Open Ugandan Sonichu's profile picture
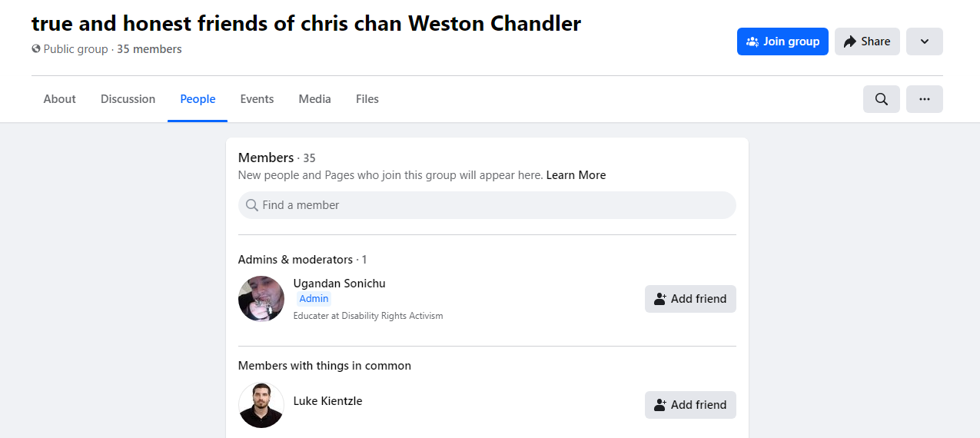Viewport: 980px width, 438px height. [261, 299]
